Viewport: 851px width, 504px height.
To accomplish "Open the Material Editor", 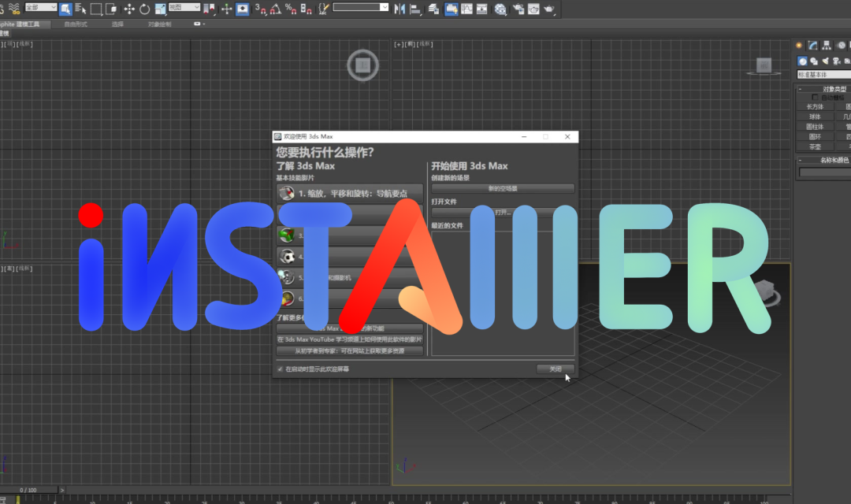I will pos(500,9).
